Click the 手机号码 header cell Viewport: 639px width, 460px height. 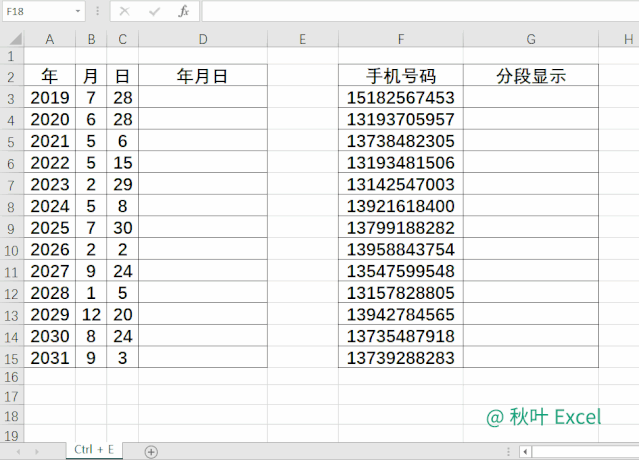point(401,76)
